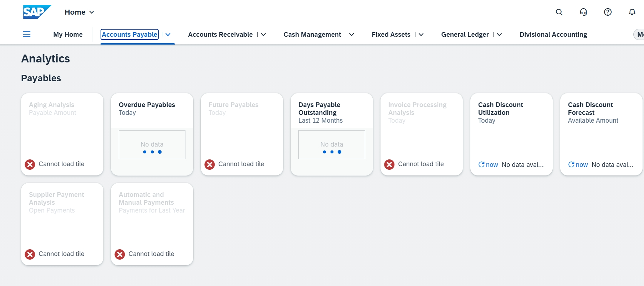Image resolution: width=644 pixels, height=286 pixels.
Task: Select the Fixed Assets tab
Action: coord(391,35)
